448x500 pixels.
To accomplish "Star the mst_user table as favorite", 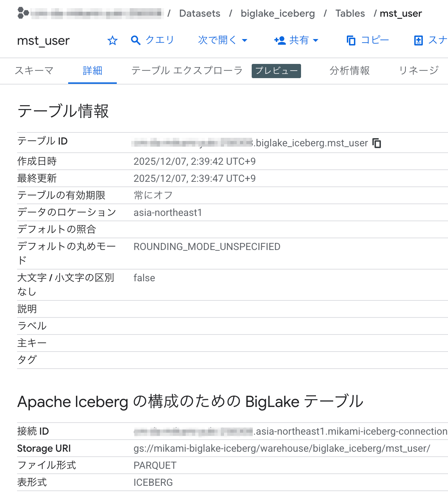I will pos(113,40).
